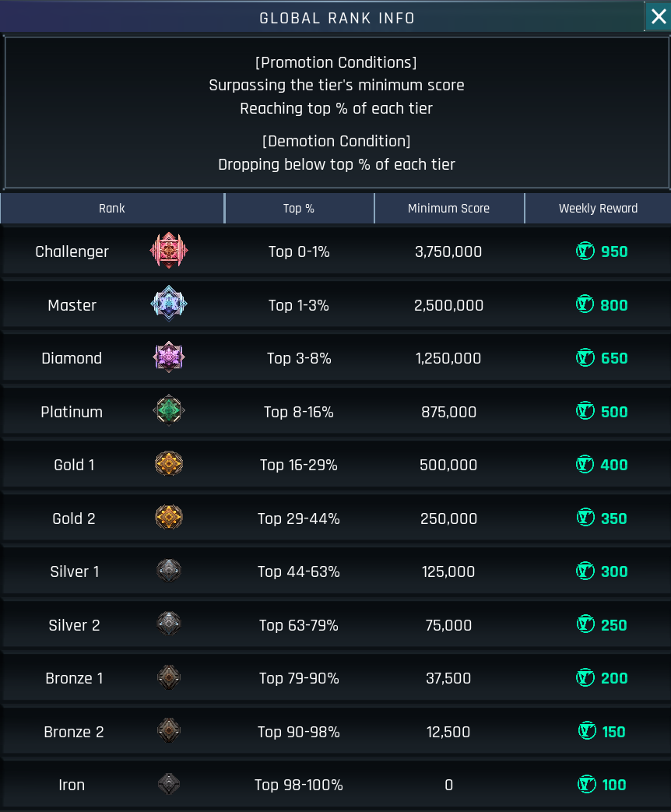Image resolution: width=671 pixels, height=812 pixels.
Task: Click the Gold 2 rank emblem
Action: 169,518
